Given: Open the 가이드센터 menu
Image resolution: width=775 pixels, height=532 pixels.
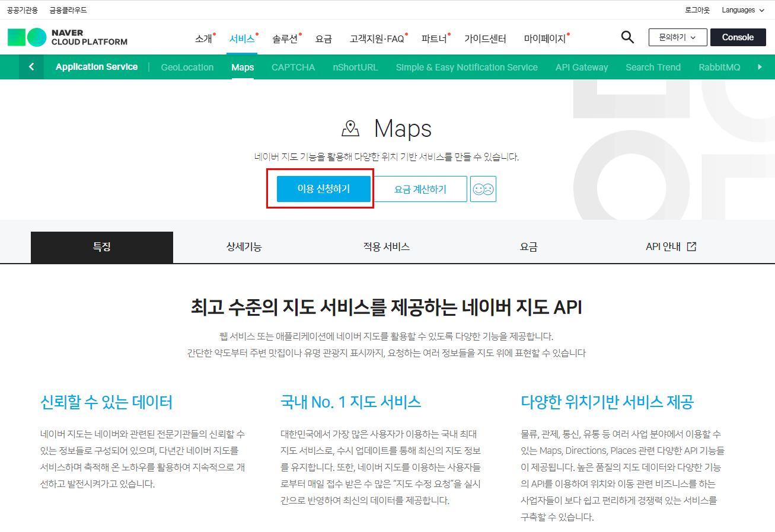Looking at the screenshot, I should 485,39.
